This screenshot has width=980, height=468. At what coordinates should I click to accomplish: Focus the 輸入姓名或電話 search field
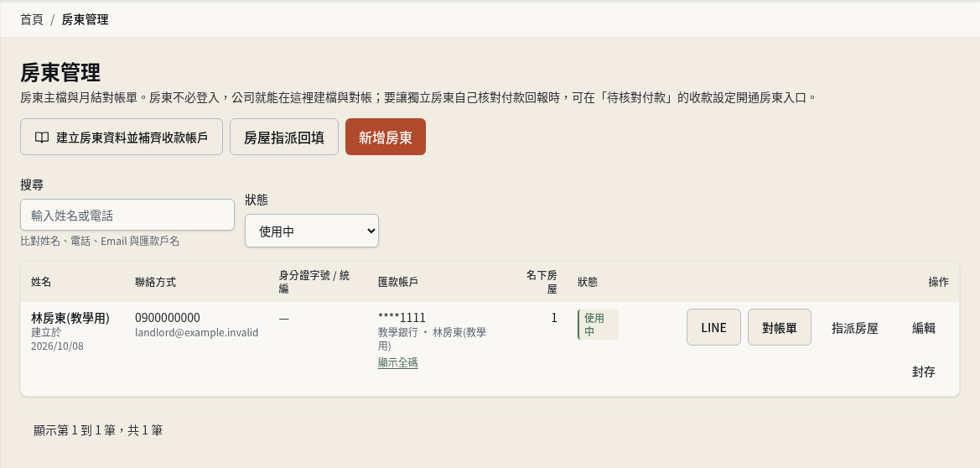[127, 216]
